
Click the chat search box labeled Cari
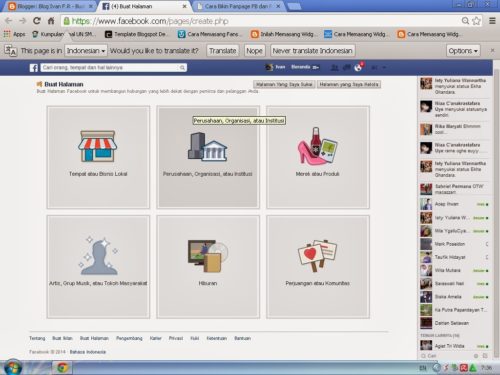coord(446,356)
